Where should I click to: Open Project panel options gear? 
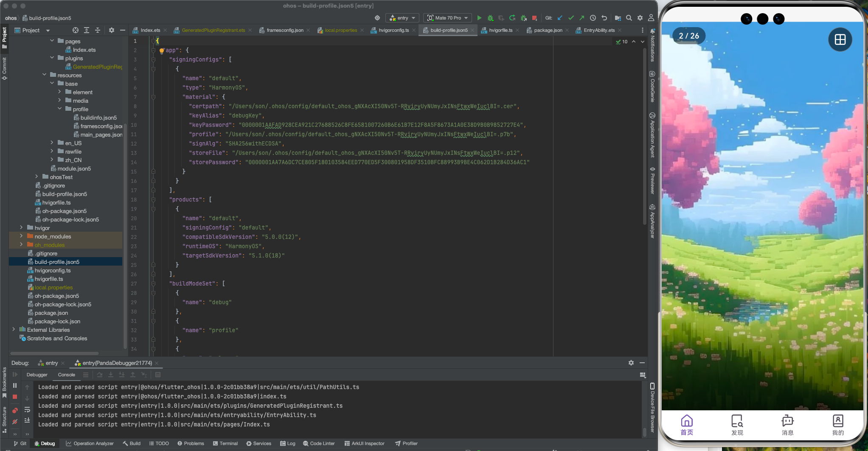point(112,30)
